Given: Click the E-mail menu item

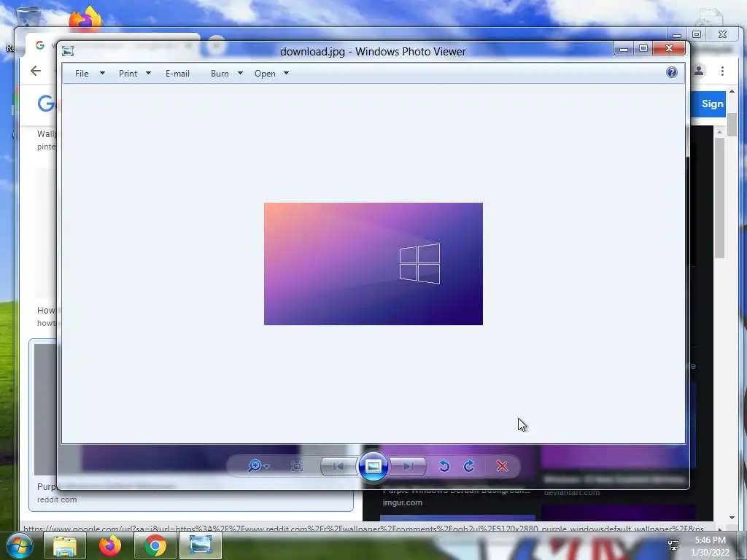Looking at the screenshot, I should pyautogui.click(x=177, y=74).
